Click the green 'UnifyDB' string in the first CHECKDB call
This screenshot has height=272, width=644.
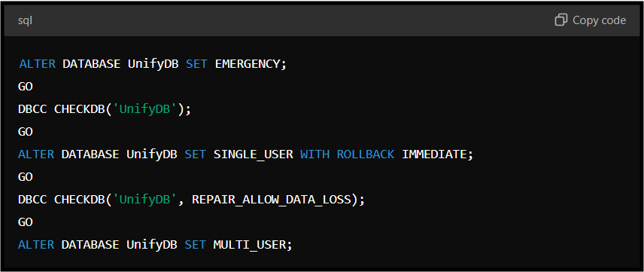click(145, 109)
